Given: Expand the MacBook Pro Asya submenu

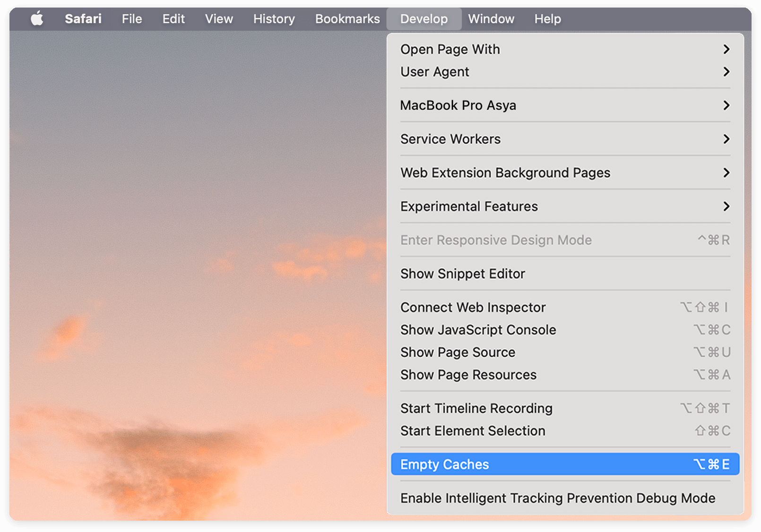Looking at the screenshot, I should click(565, 105).
